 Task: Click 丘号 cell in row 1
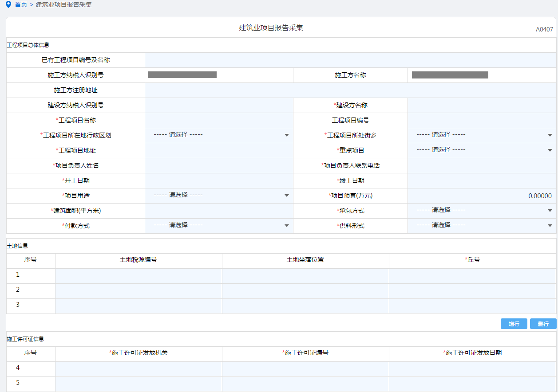[x=472, y=276]
